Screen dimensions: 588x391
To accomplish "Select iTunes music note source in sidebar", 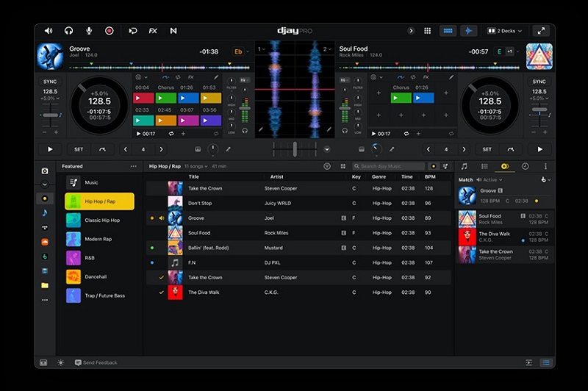I will 45,213.
